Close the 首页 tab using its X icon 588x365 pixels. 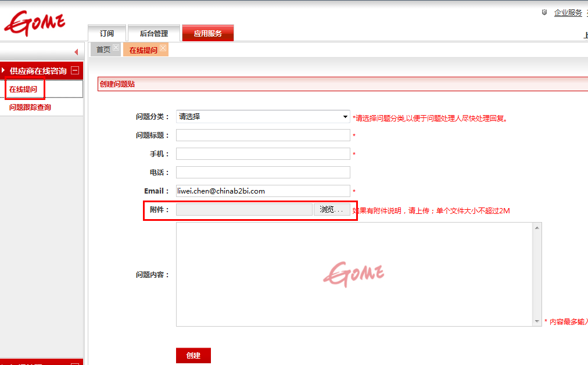coord(116,48)
